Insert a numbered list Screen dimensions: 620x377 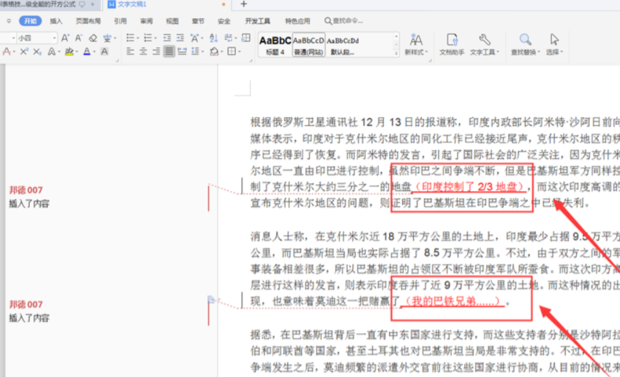coord(147,38)
